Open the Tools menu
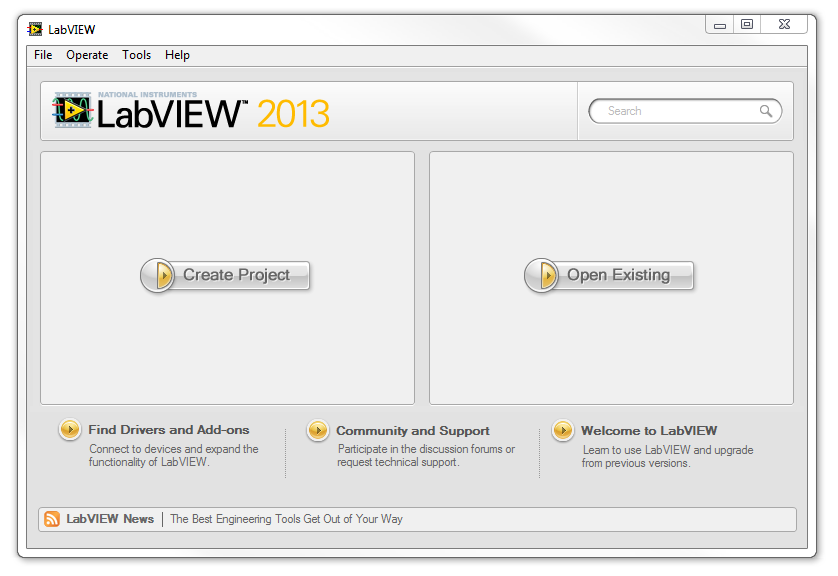838x576 pixels. click(137, 55)
